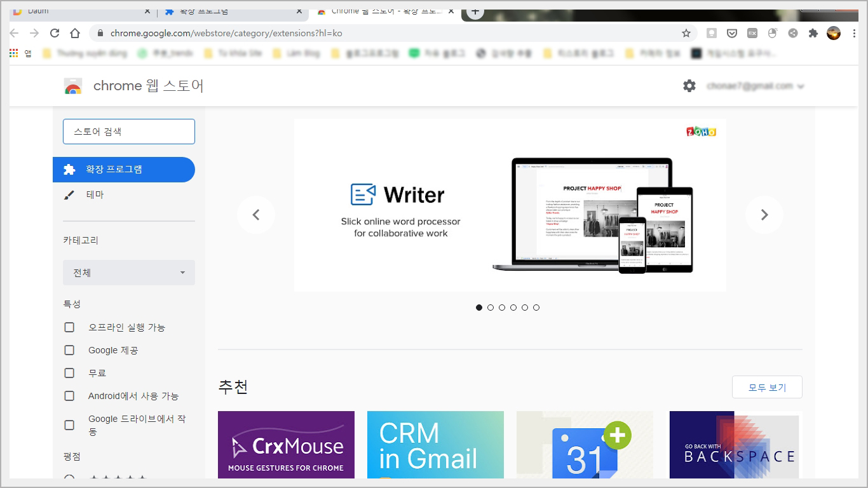868x488 pixels.
Task: Click the Chrome web store logo
Action: (73, 86)
